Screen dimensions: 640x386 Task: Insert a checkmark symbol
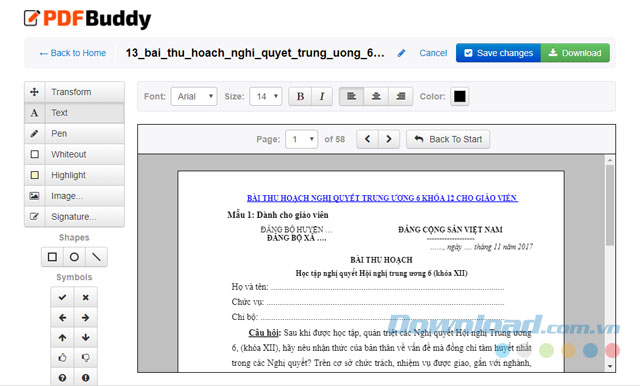pos(62,297)
